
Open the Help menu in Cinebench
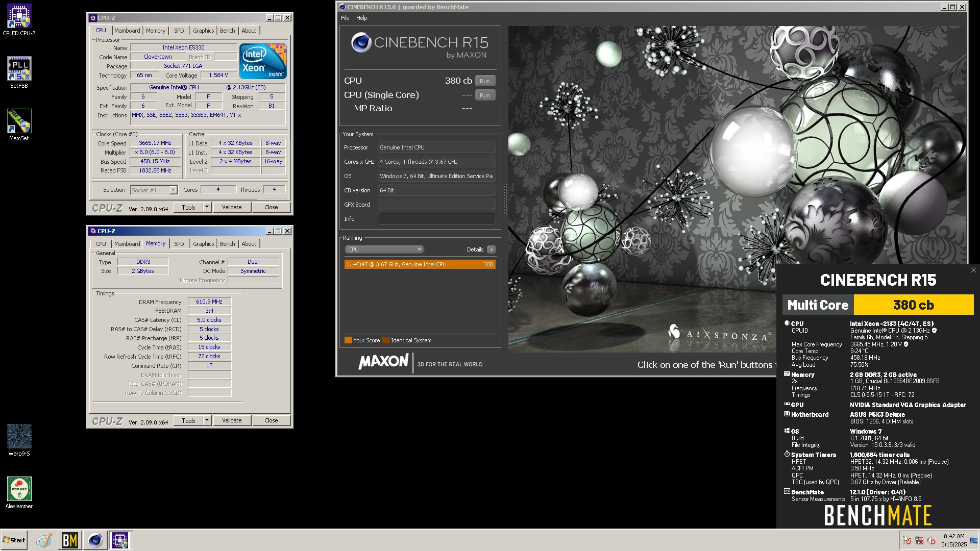[x=361, y=18]
